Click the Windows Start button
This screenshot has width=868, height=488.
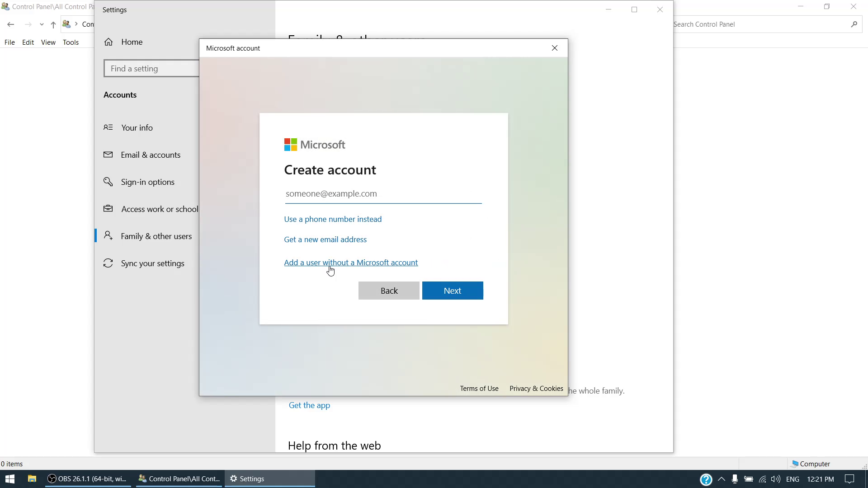pyautogui.click(x=10, y=479)
